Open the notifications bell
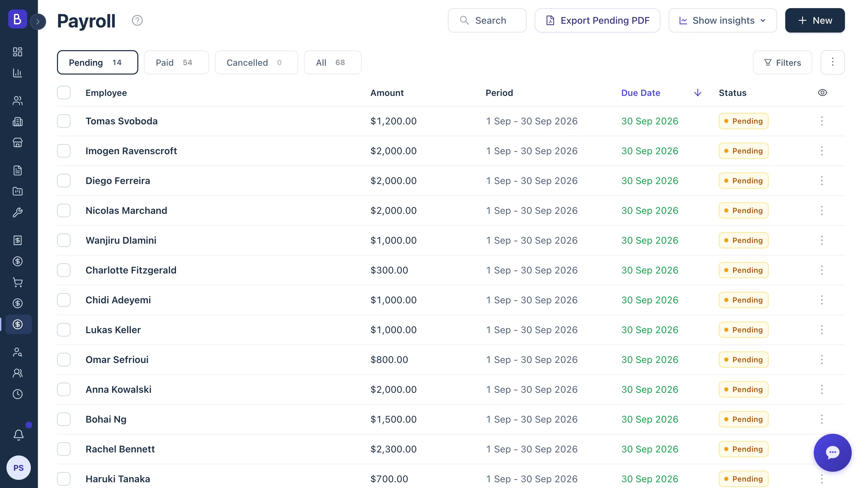This screenshot has height=488, width=868. (x=19, y=435)
